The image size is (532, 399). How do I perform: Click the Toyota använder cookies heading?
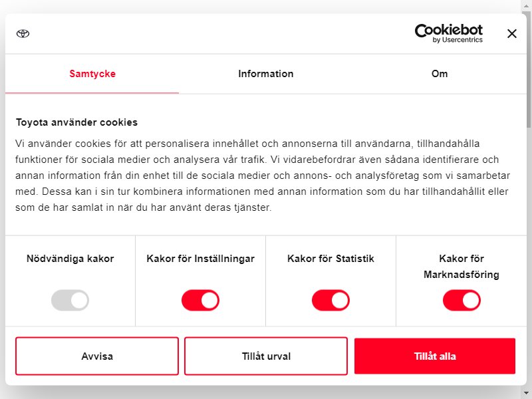click(76, 122)
